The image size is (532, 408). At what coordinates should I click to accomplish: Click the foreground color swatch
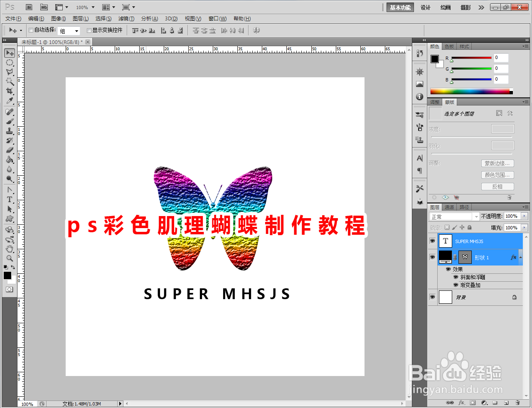(7, 275)
